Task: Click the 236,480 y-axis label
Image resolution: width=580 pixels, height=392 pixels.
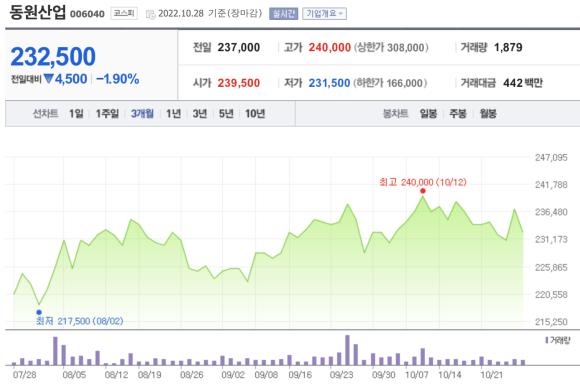Action: click(x=551, y=212)
